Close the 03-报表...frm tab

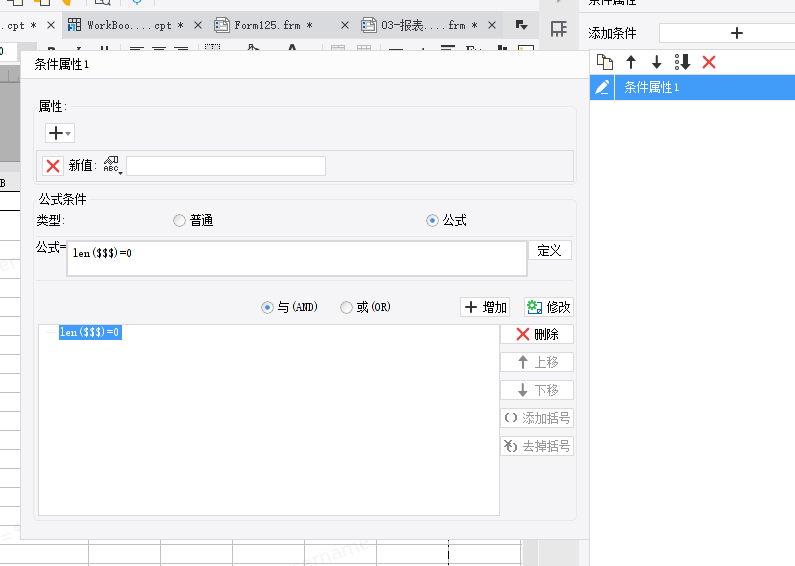[492, 25]
